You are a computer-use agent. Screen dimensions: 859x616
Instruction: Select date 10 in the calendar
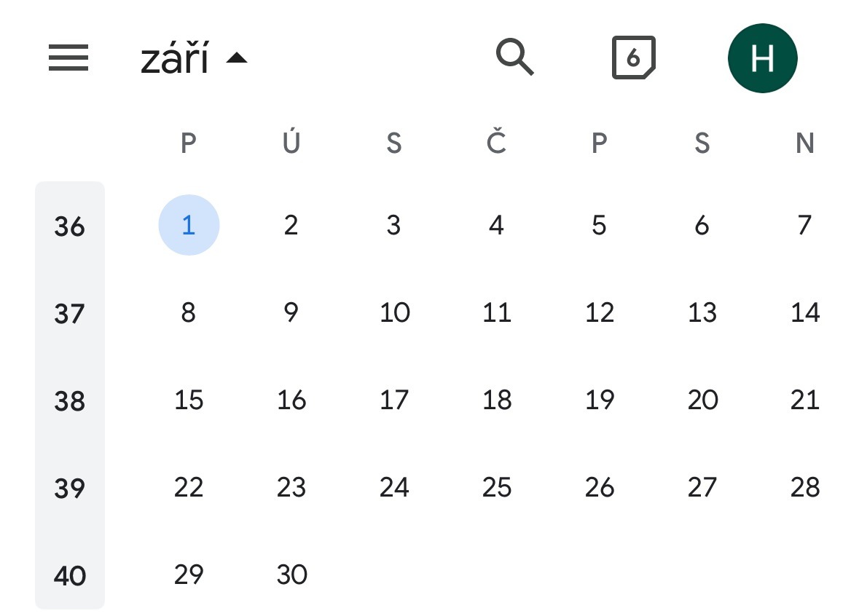394,313
